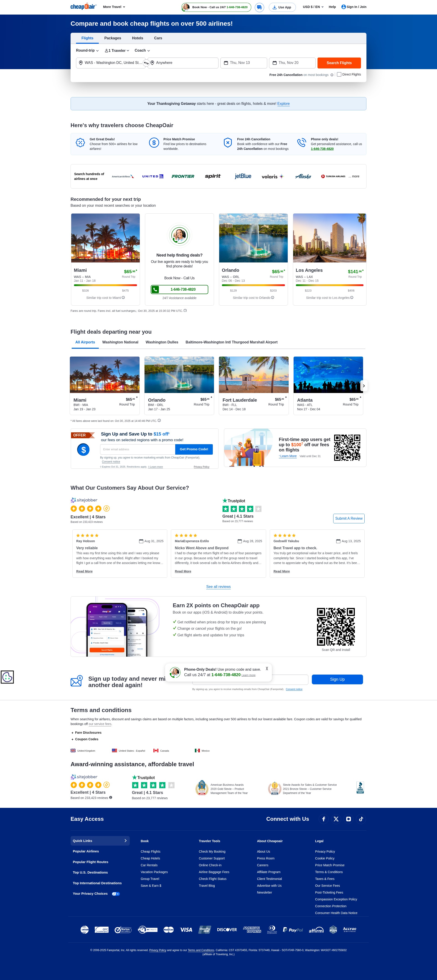
Task: Open Read More on Ray Hobson review
Action: (84, 571)
